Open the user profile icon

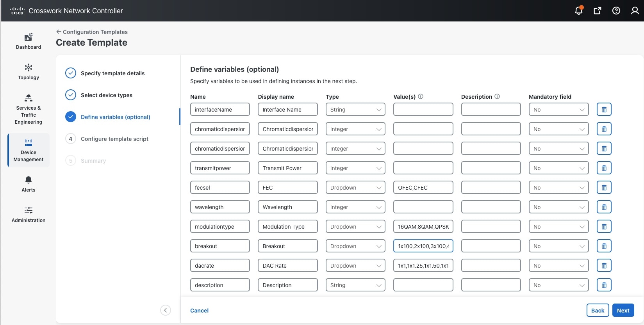635,11
